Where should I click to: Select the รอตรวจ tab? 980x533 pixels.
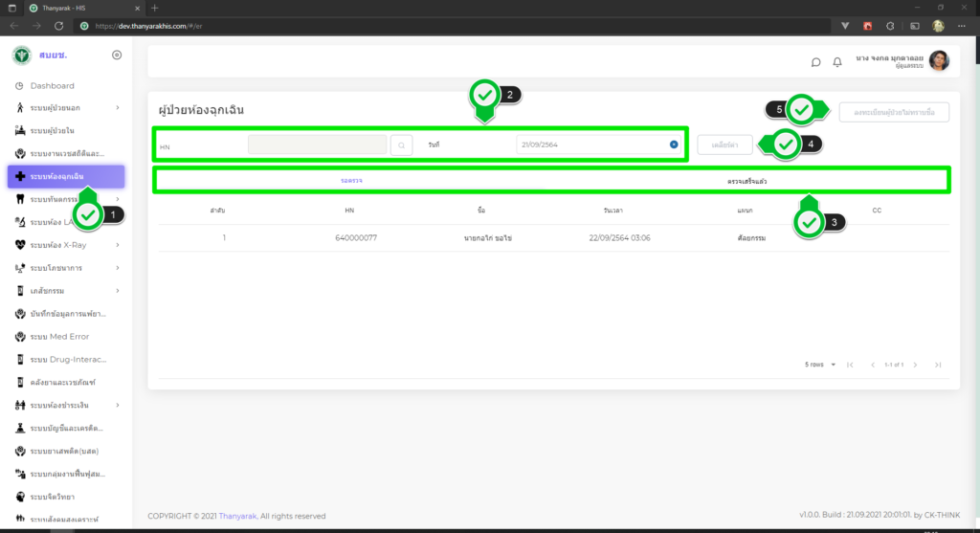[351, 180]
